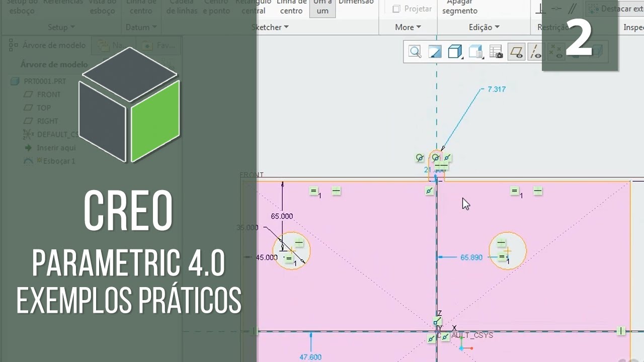Select PRT0001.PRT in model tree
This screenshot has height=362, width=644.
[x=39, y=81]
